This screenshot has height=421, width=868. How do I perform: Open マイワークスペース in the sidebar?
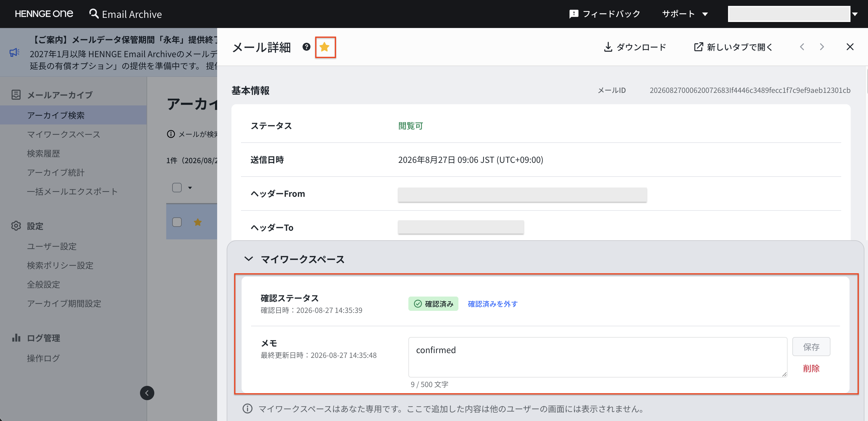coord(64,134)
